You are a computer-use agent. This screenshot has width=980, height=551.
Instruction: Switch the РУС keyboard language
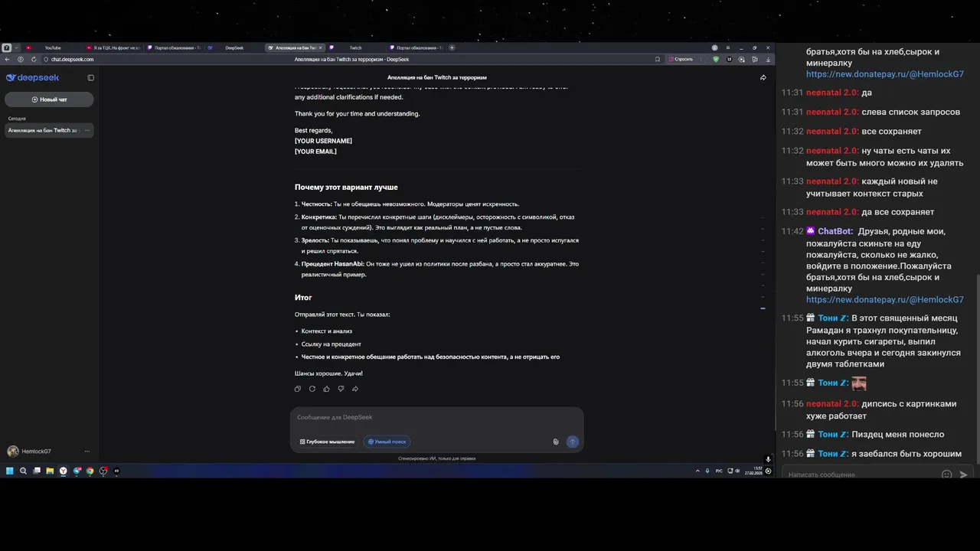pos(719,471)
